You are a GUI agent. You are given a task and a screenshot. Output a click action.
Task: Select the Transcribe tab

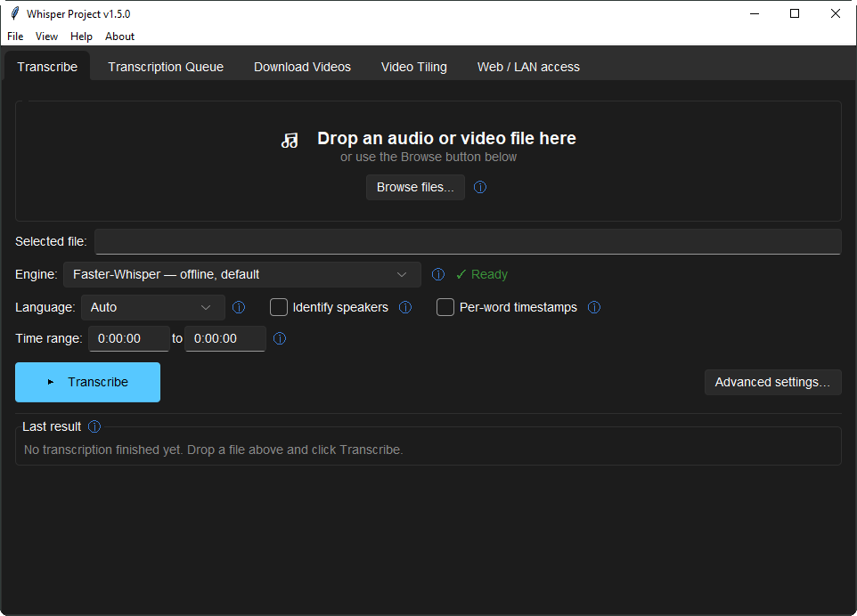click(47, 67)
